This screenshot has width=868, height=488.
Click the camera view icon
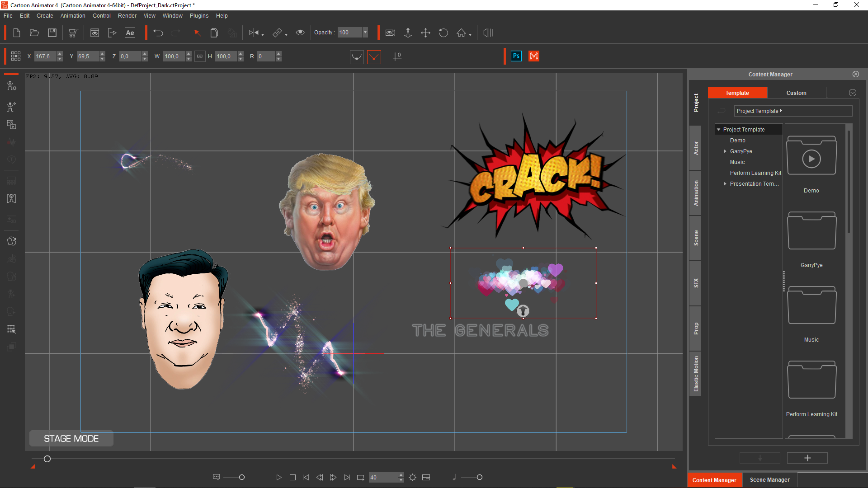(x=390, y=33)
